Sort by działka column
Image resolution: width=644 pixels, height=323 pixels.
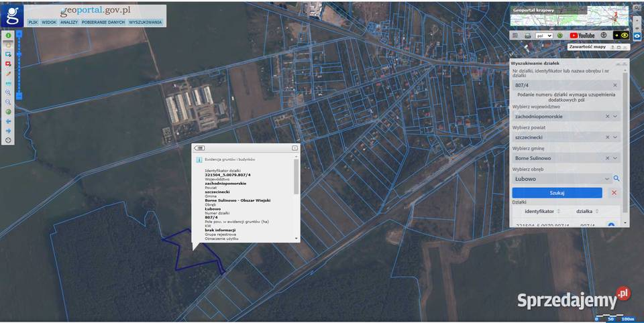click(x=588, y=211)
